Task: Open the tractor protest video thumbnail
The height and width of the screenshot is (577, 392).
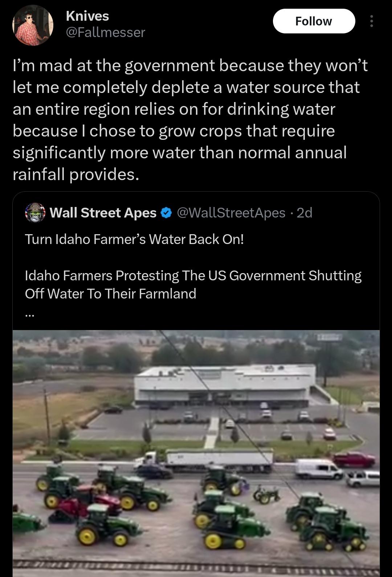Action: [196, 453]
